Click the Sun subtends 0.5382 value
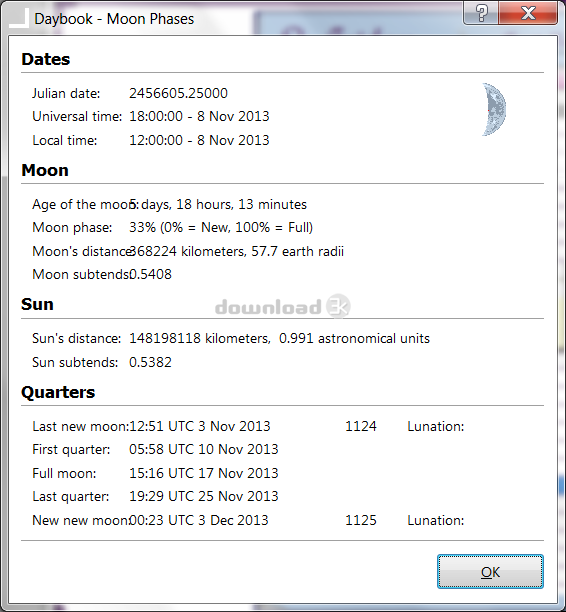 click(150, 363)
